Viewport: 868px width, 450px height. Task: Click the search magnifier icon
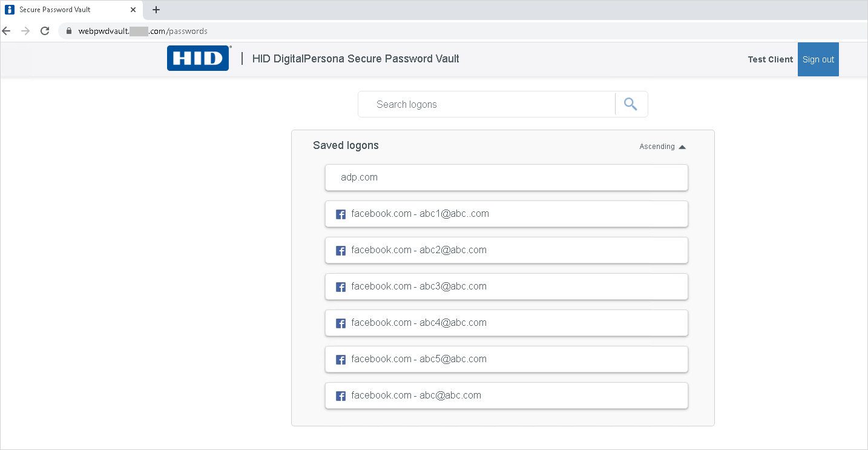click(x=631, y=104)
